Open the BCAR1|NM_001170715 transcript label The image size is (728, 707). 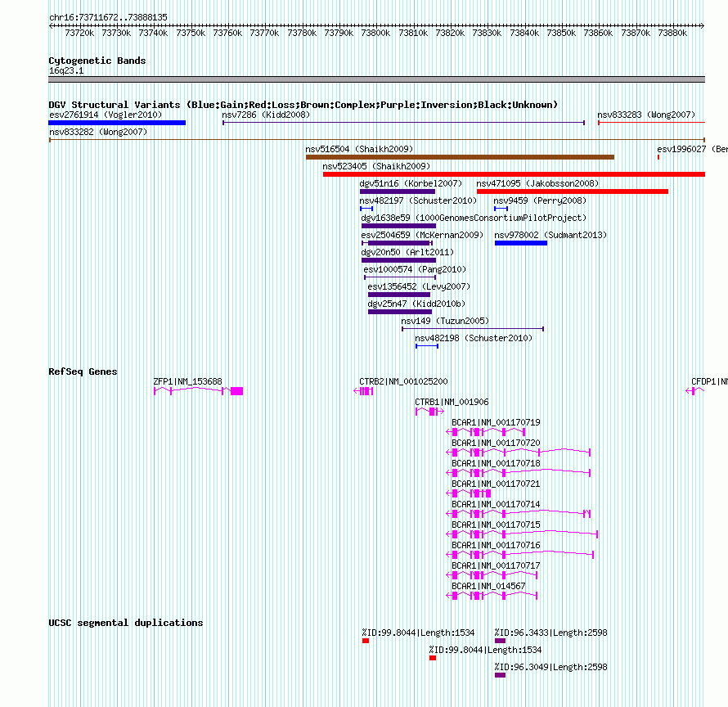[x=496, y=525]
